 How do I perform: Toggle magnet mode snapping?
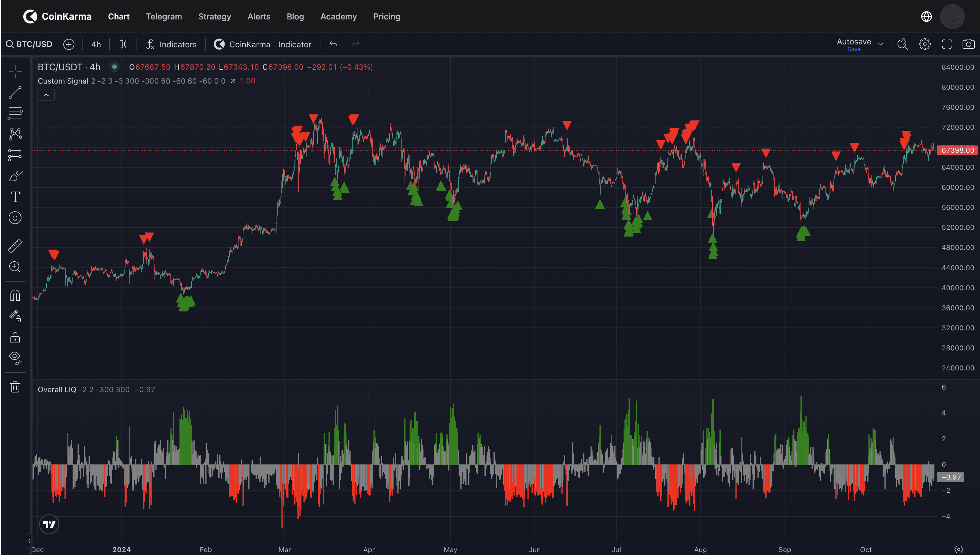click(x=15, y=295)
